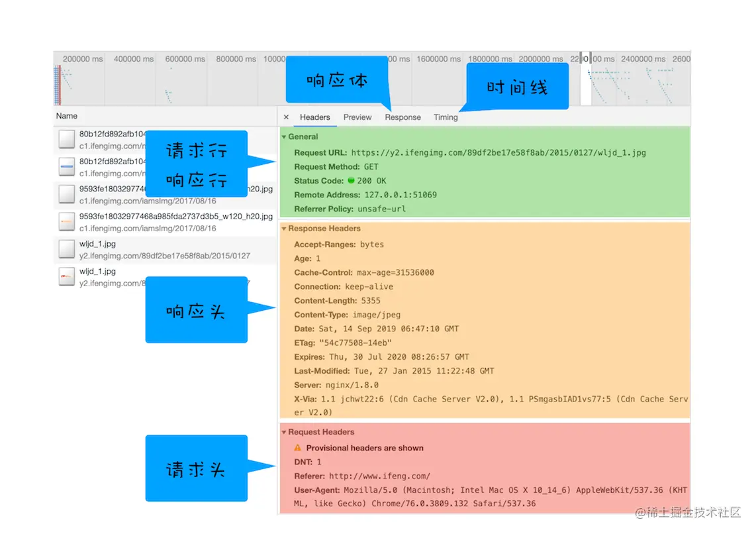Click the Request URL value
The width and height of the screenshot is (756, 534).
(x=498, y=152)
